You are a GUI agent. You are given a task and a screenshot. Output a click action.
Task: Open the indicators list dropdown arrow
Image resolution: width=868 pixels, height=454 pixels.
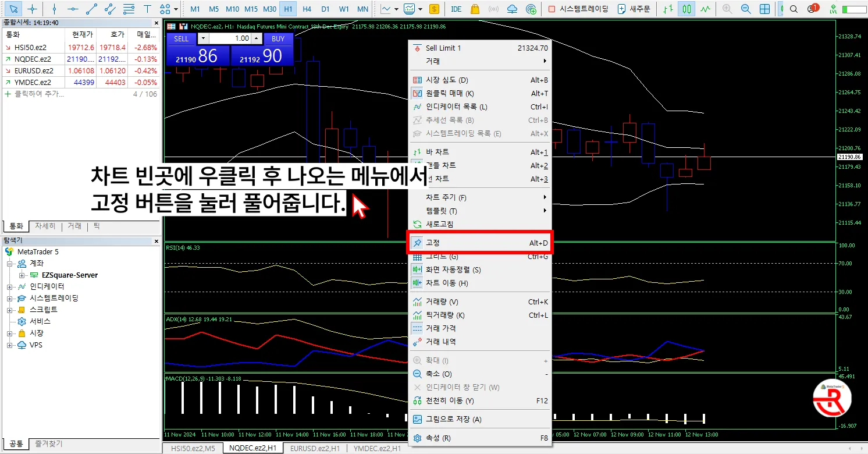[421, 9]
